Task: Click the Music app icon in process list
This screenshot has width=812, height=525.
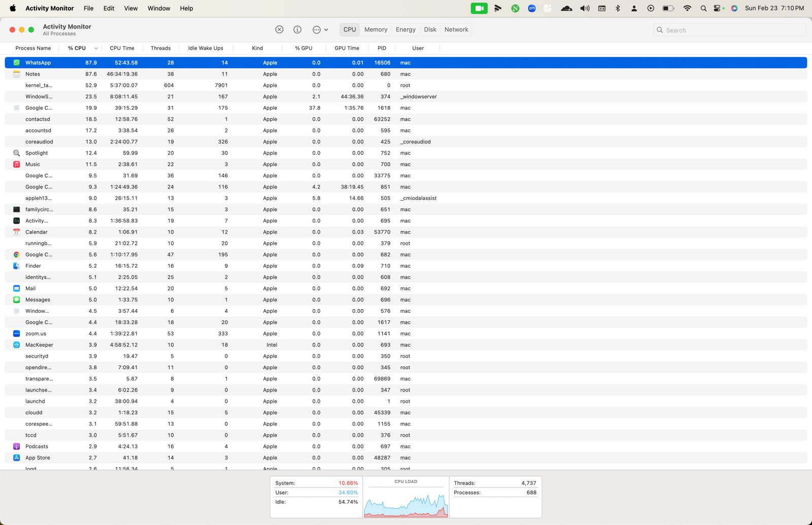Action: pos(16,165)
